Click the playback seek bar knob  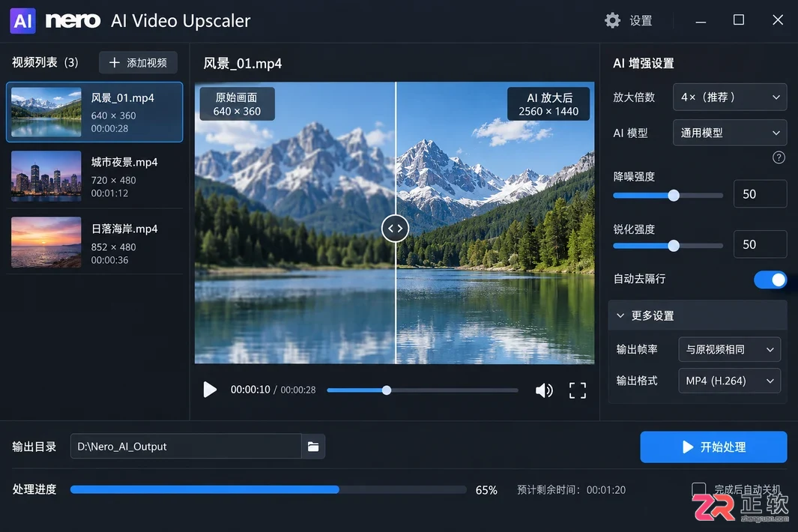tap(387, 390)
